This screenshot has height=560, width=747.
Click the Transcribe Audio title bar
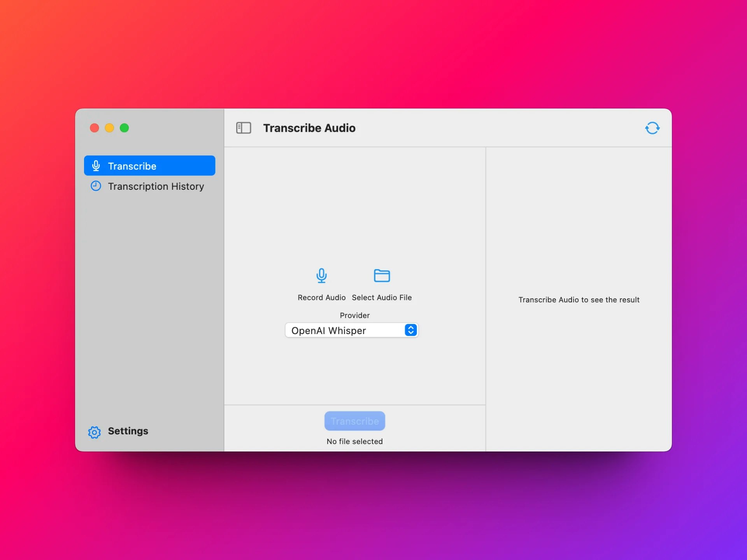(x=310, y=128)
